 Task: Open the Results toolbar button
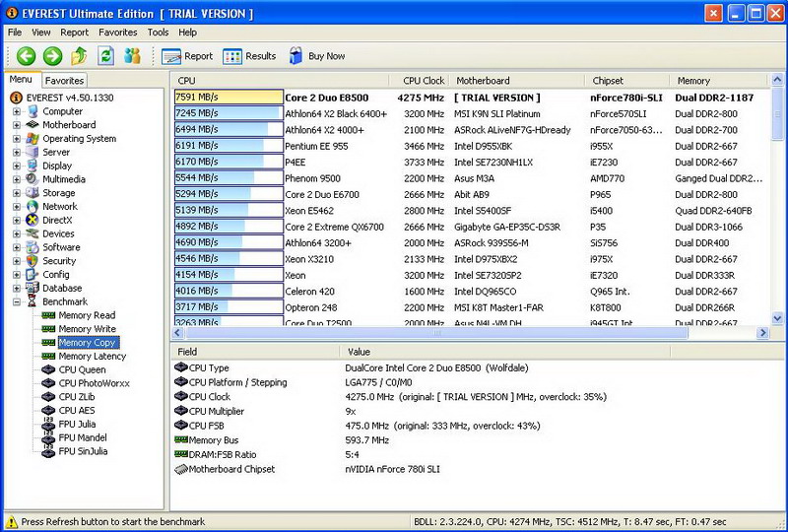(x=250, y=56)
